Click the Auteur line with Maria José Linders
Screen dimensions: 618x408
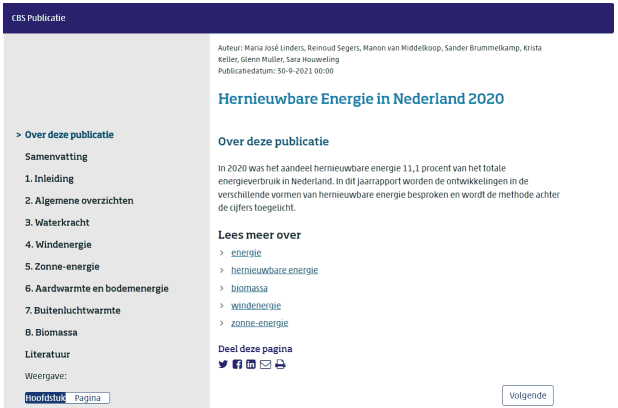[x=380, y=54]
